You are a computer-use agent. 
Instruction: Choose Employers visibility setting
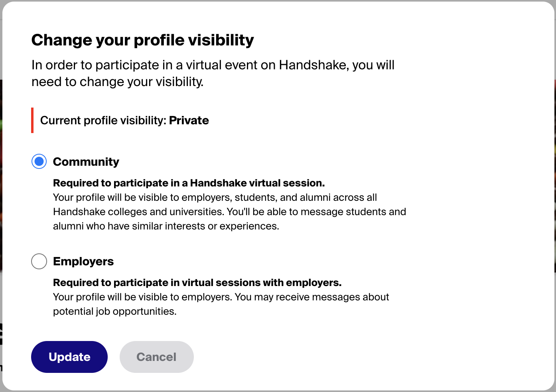point(39,261)
